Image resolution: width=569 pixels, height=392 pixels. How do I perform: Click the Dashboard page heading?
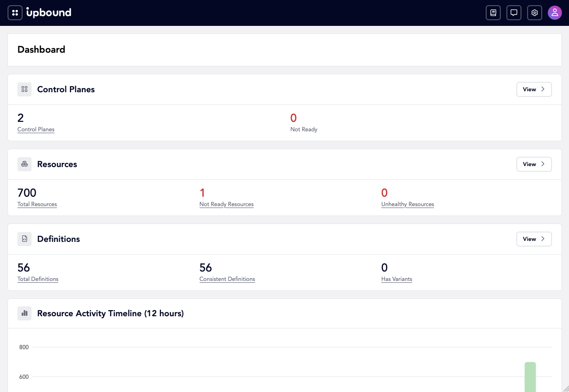pyautogui.click(x=41, y=49)
